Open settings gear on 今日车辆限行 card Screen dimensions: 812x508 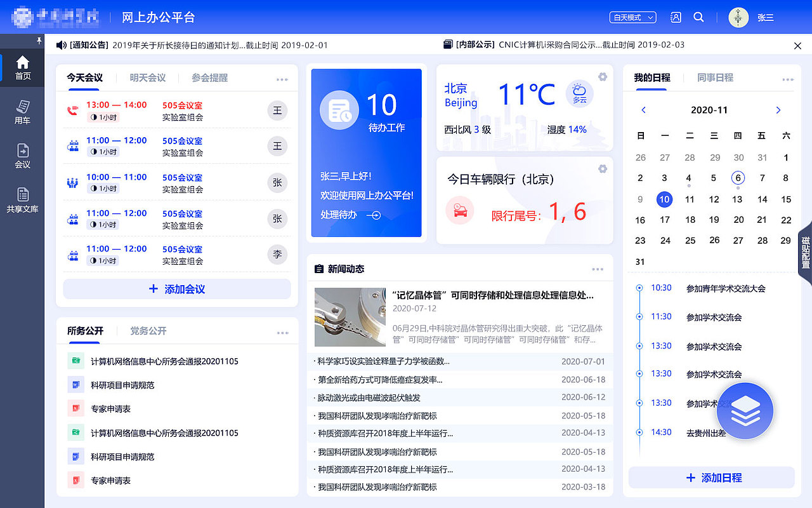(602, 169)
